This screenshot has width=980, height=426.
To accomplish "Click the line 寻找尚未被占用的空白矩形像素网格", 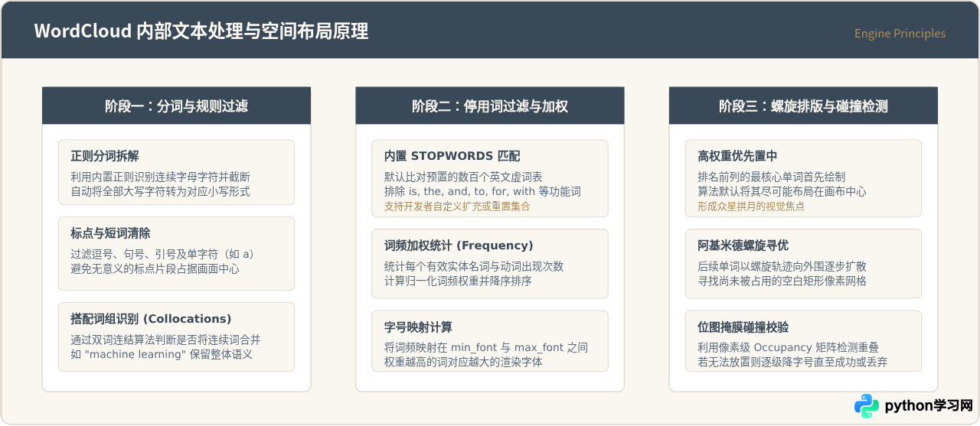I will coord(782,281).
